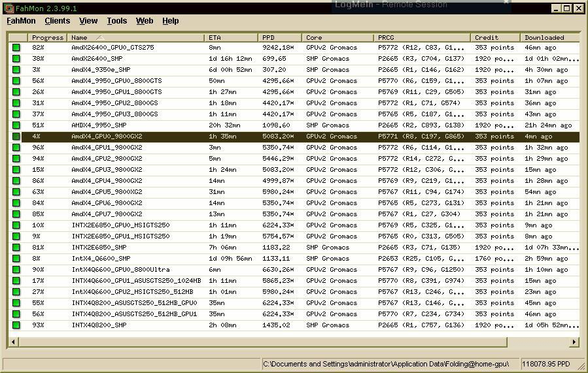
Task: Click green status icon of AmdX26400_SMP
Action: coord(16,59)
